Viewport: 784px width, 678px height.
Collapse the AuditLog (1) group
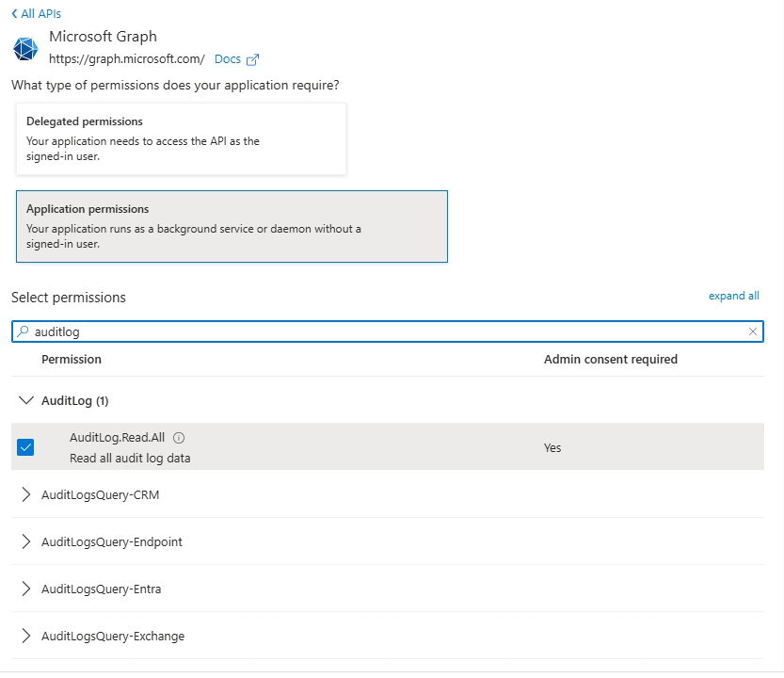(x=26, y=400)
